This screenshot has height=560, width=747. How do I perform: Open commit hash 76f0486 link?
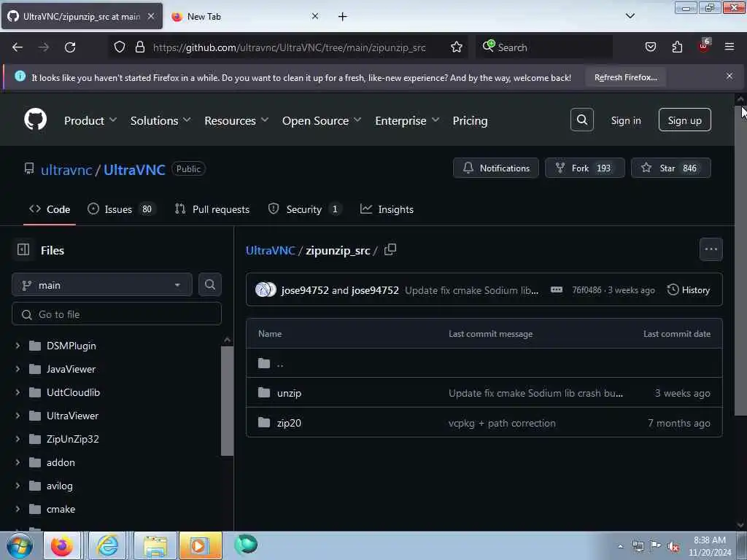[x=587, y=289]
